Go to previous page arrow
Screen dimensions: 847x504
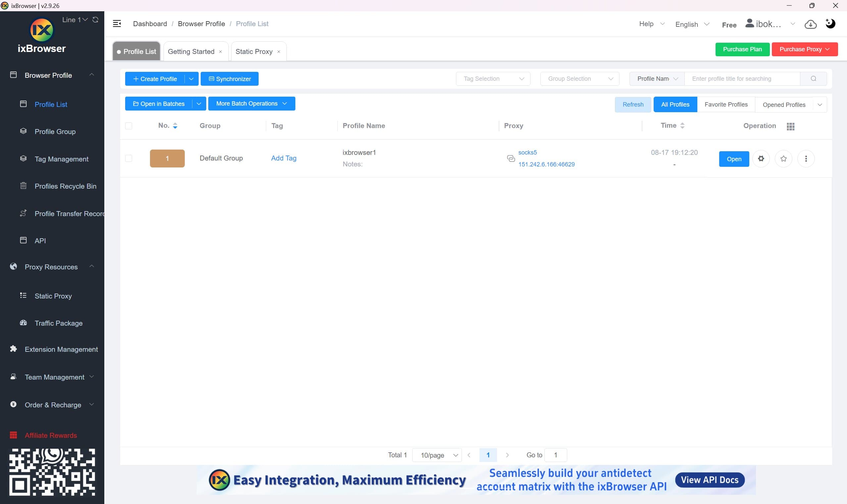[469, 455]
